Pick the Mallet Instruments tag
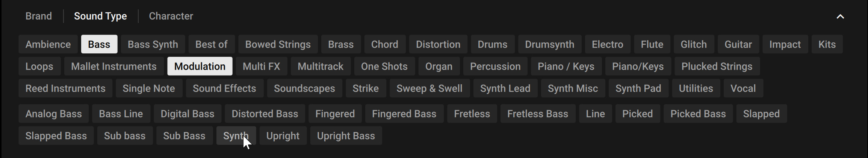 click(x=113, y=67)
